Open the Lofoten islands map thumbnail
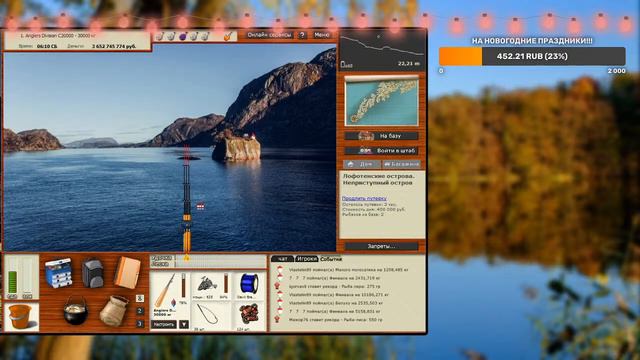The width and height of the screenshot is (640, 360). [x=382, y=100]
